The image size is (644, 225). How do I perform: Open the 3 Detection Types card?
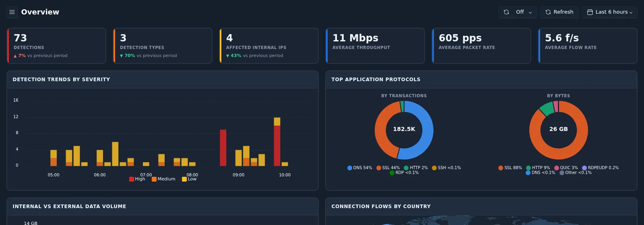coord(163,46)
